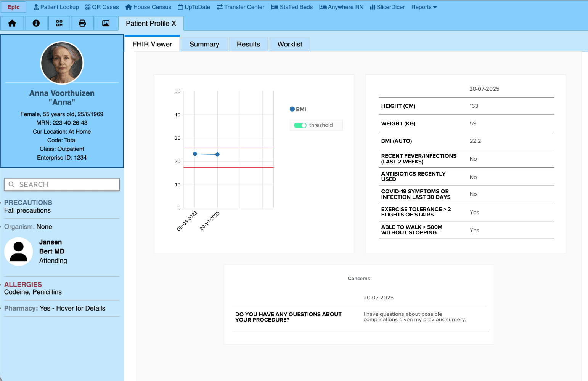Click the Epic button

(13, 7)
